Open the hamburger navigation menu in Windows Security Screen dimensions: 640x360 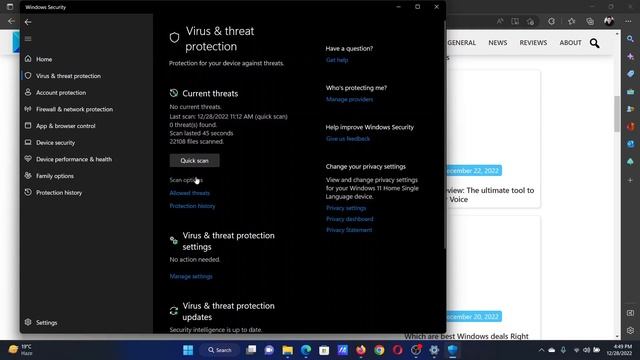tap(28, 39)
